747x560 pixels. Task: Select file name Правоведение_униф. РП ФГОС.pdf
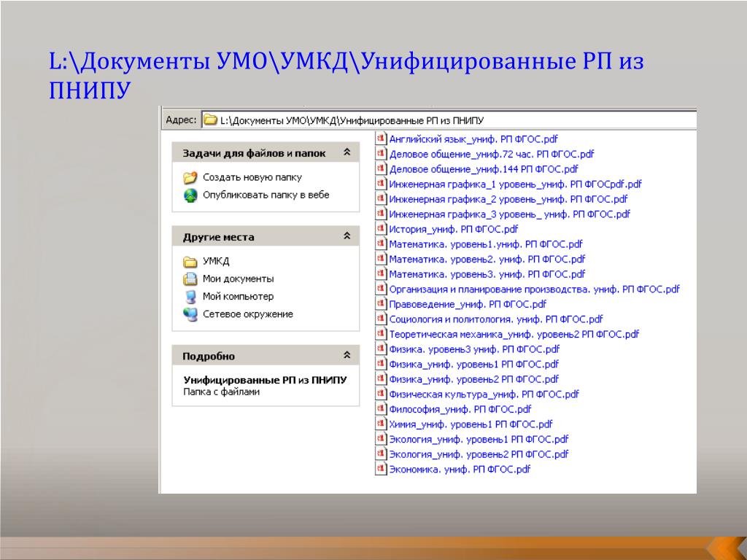tap(468, 304)
